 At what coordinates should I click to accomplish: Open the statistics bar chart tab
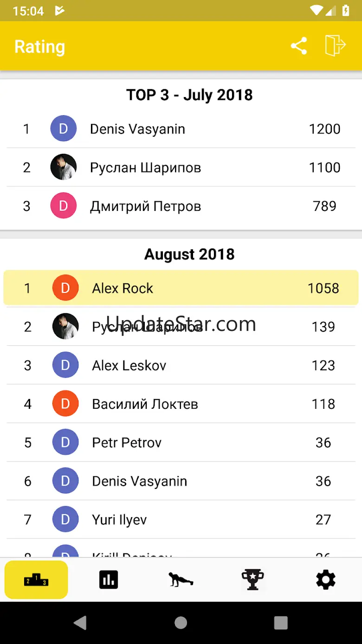pos(109,579)
